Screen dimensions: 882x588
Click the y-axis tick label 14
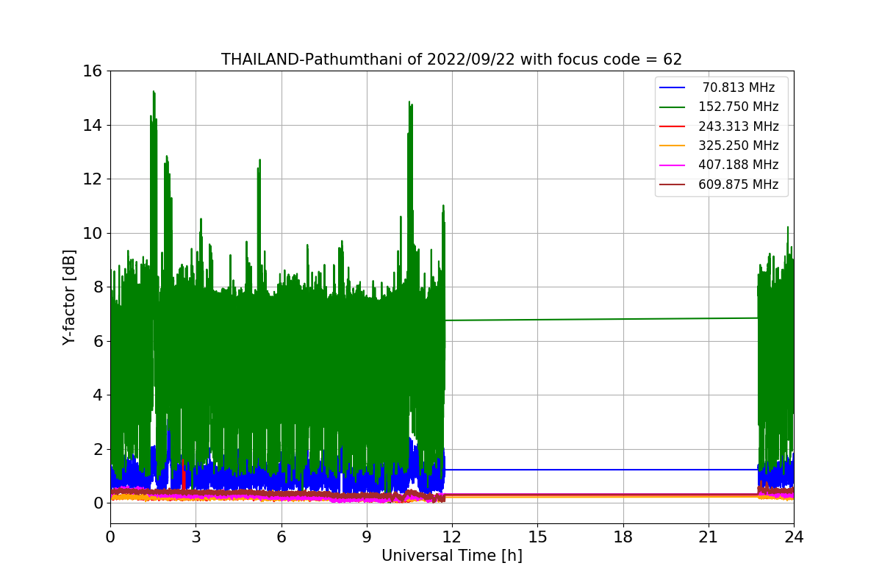[93, 125]
